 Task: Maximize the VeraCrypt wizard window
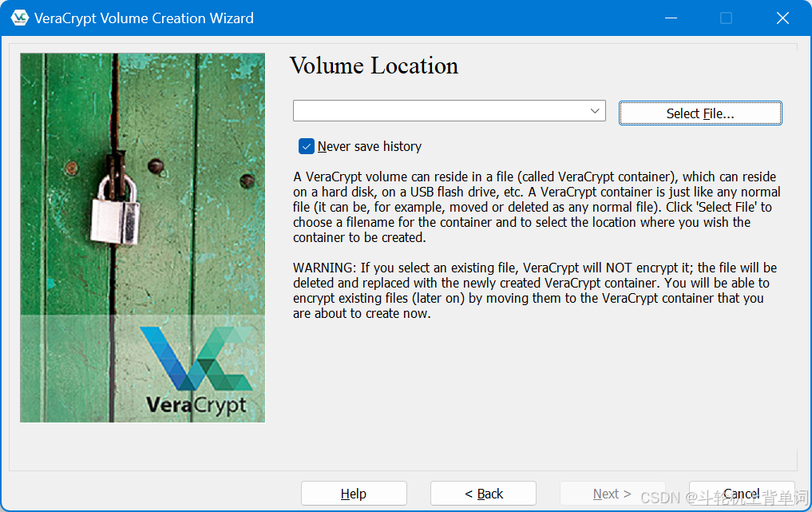726,17
